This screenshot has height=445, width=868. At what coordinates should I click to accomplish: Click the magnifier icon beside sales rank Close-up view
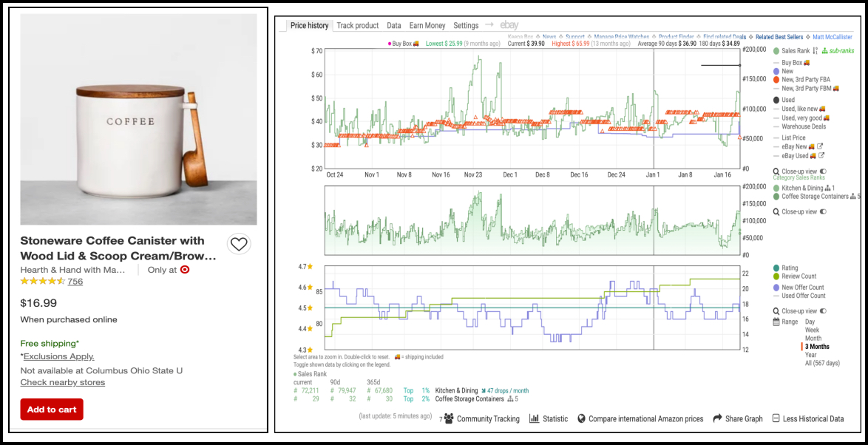(776, 211)
